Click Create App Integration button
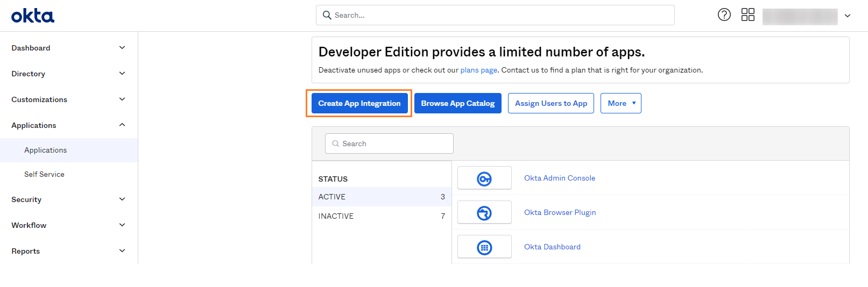The width and height of the screenshot is (868, 287). pos(359,103)
